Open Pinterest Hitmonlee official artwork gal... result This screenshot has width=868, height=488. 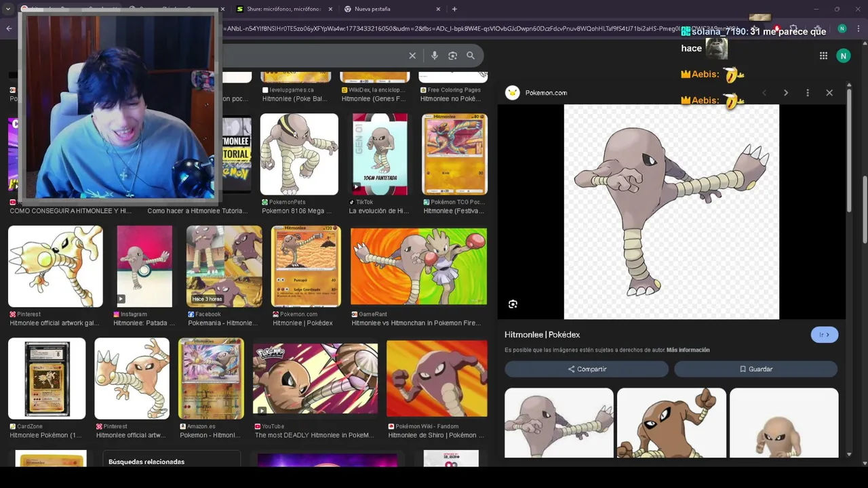tap(56, 266)
